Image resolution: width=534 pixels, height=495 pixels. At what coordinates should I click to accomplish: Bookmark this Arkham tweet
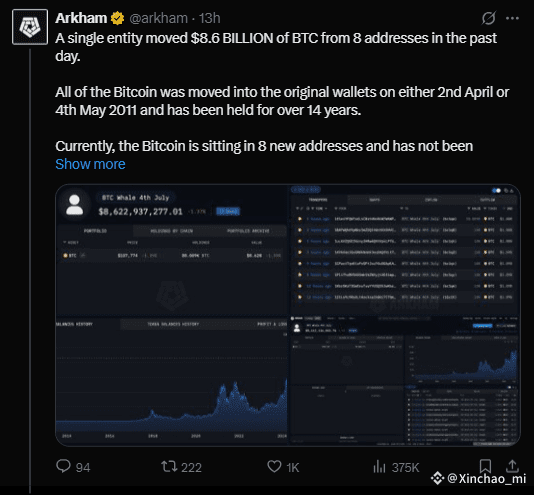[x=485, y=466]
